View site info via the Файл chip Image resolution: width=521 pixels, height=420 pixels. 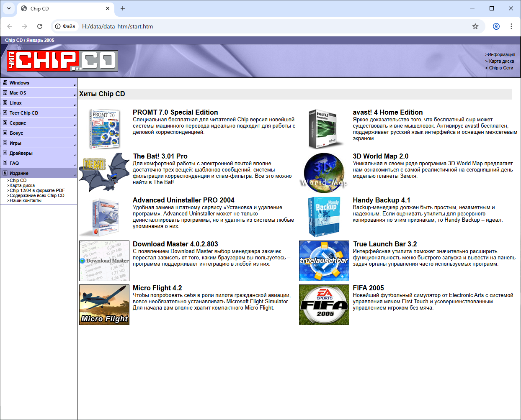pos(65,26)
